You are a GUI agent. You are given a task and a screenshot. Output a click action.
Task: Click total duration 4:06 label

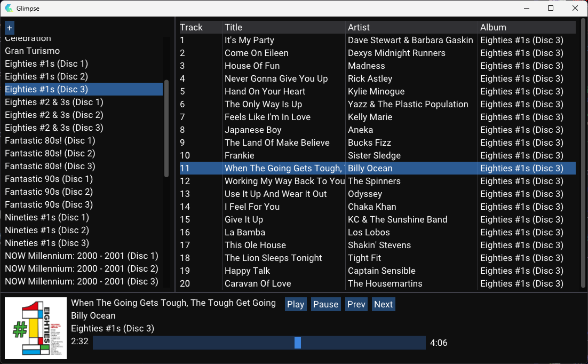[x=439, y=343]
